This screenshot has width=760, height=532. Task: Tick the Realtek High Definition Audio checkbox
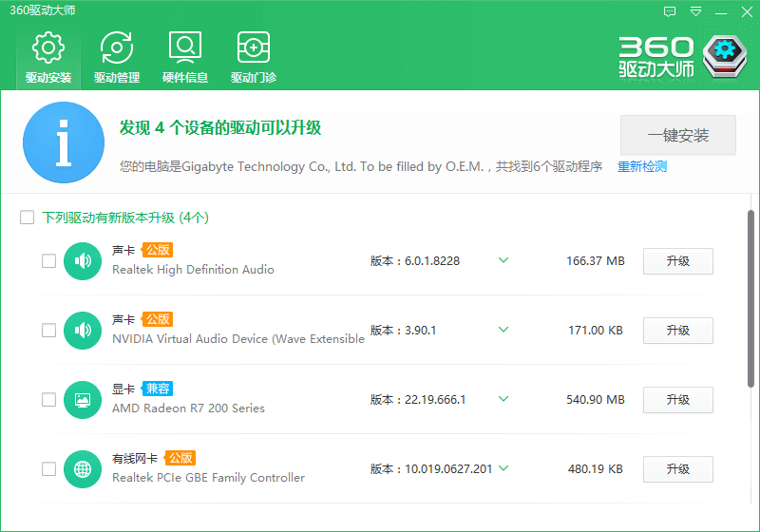click(x=49, y=261)
